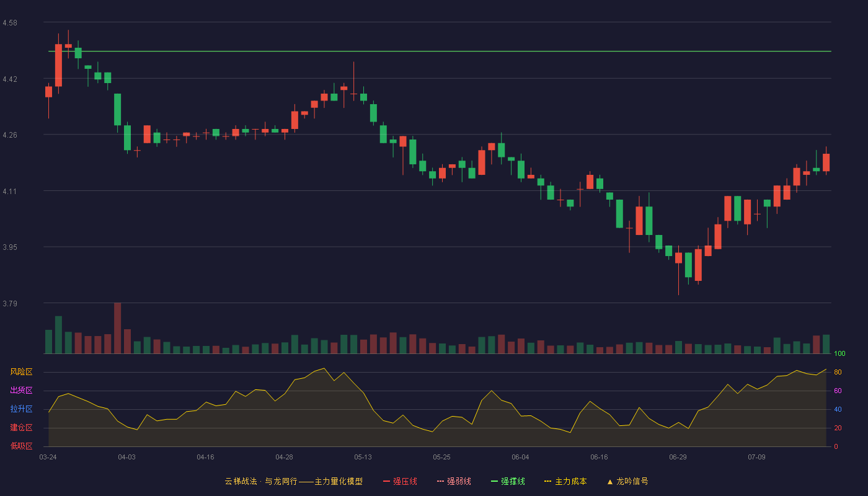Toggle the 强弱线 legend item

[454, 481]
